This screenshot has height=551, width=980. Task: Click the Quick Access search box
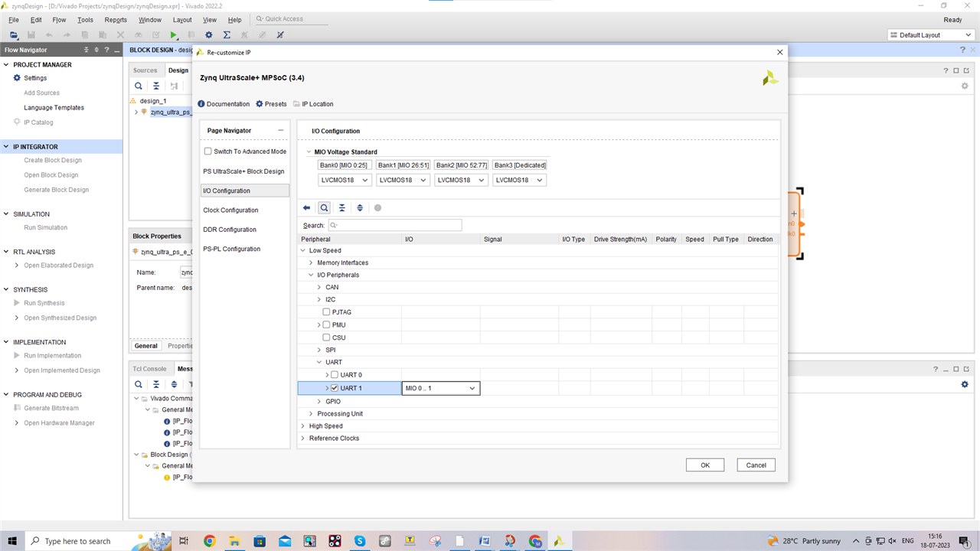290,19
